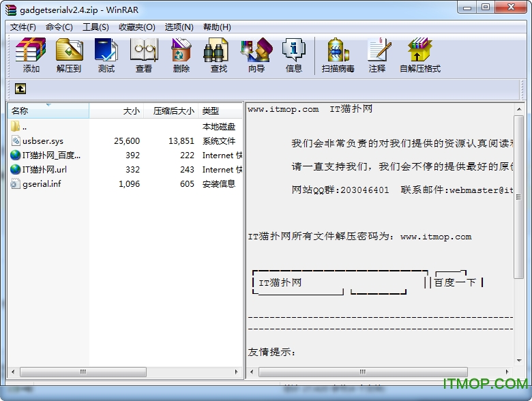Click the 百度一下 text in comment pane
The height and width of the screenshot is (401, 532).
(x=456, y=282)
